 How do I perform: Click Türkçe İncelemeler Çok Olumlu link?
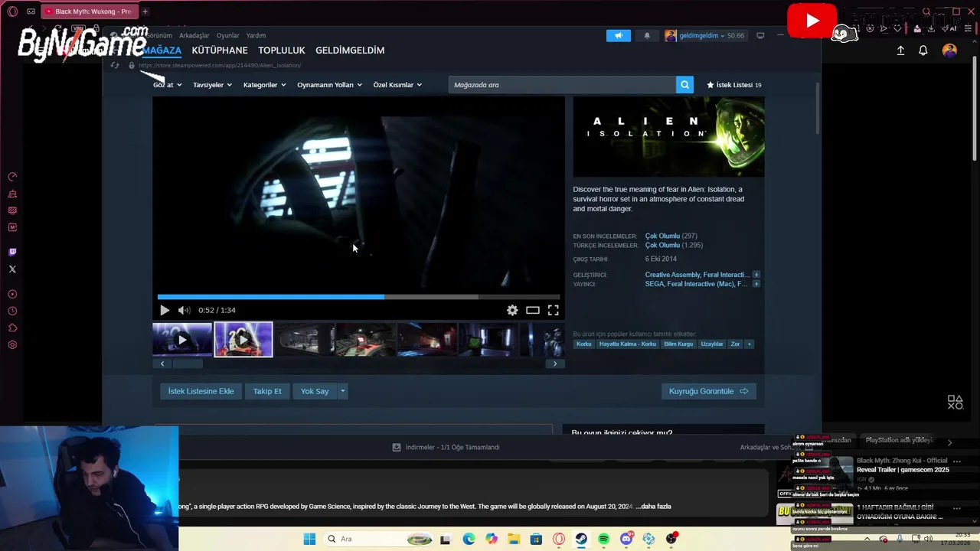(x=663, y=245)
